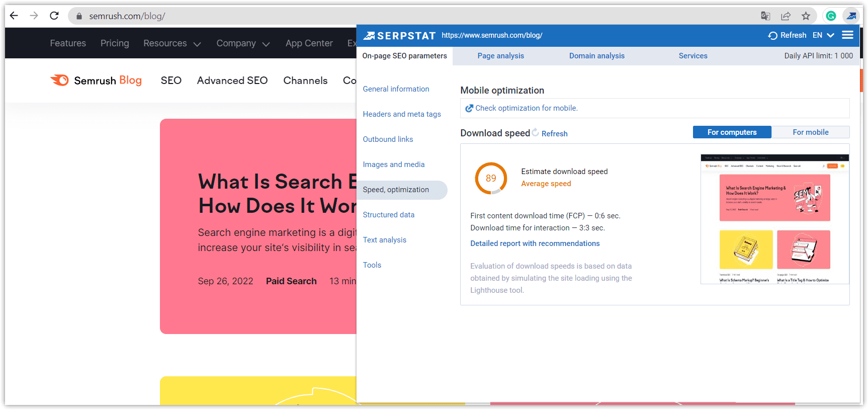
Task: Expand the Resources dropdown
Action: point(172,43)
